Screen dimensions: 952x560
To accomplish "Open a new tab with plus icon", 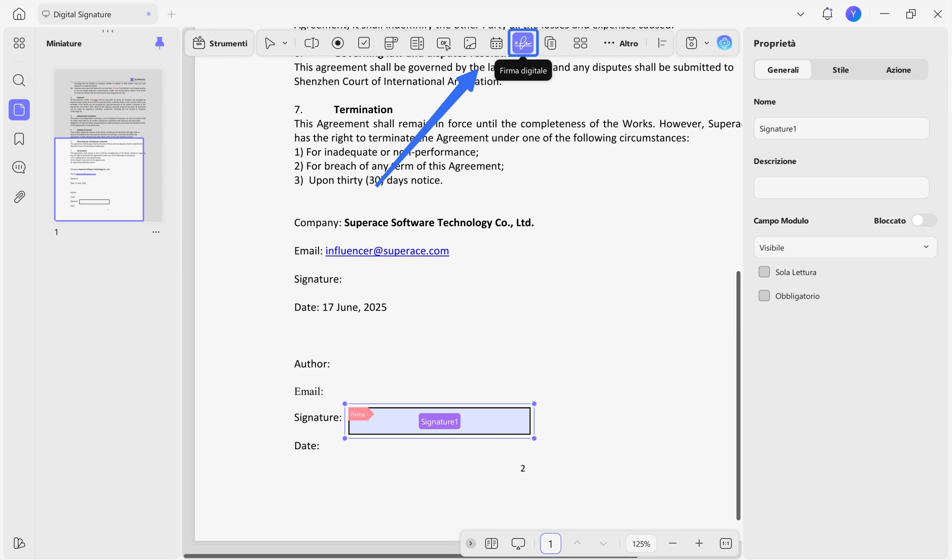I will tap(171, 15).
